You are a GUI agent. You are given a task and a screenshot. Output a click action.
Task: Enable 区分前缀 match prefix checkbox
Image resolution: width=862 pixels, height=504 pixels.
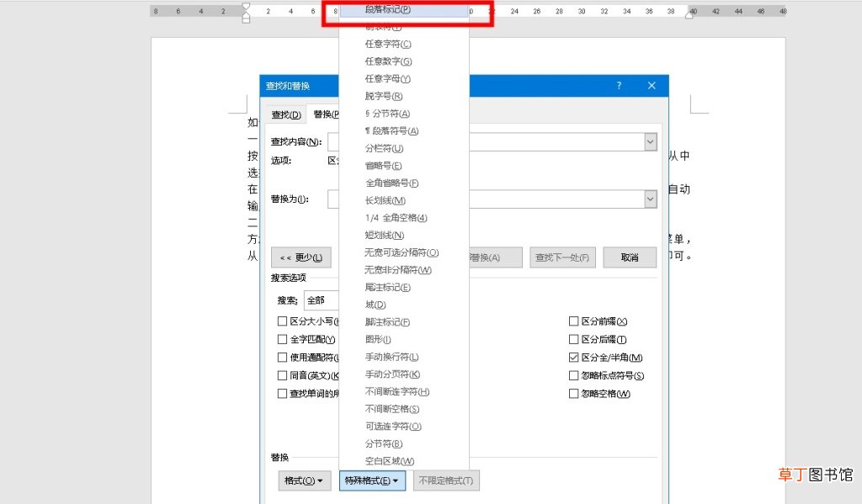(x=573, y=321)
